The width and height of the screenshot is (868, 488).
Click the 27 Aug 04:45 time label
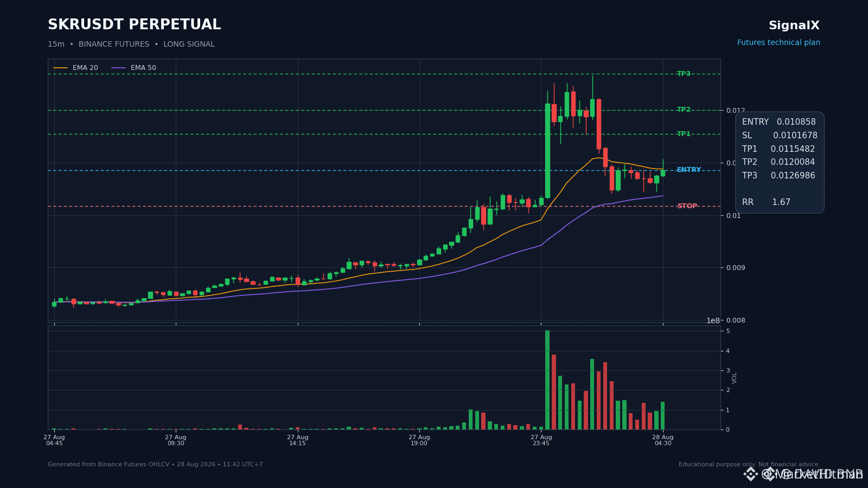tap(54, 440)
